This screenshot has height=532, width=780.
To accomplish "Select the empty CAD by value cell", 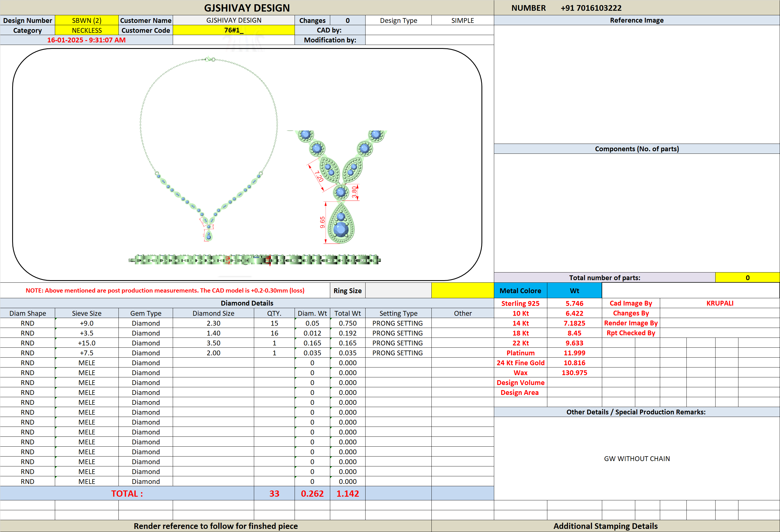I will [x=429, y=30].
